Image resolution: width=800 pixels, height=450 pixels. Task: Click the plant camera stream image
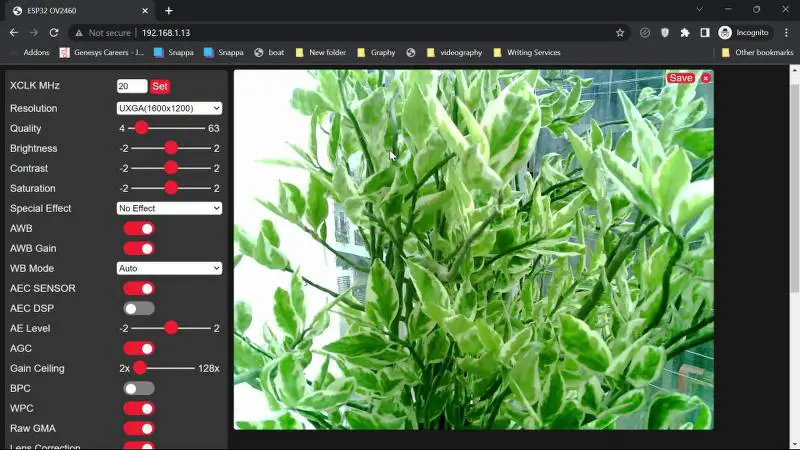coord(473,249)
